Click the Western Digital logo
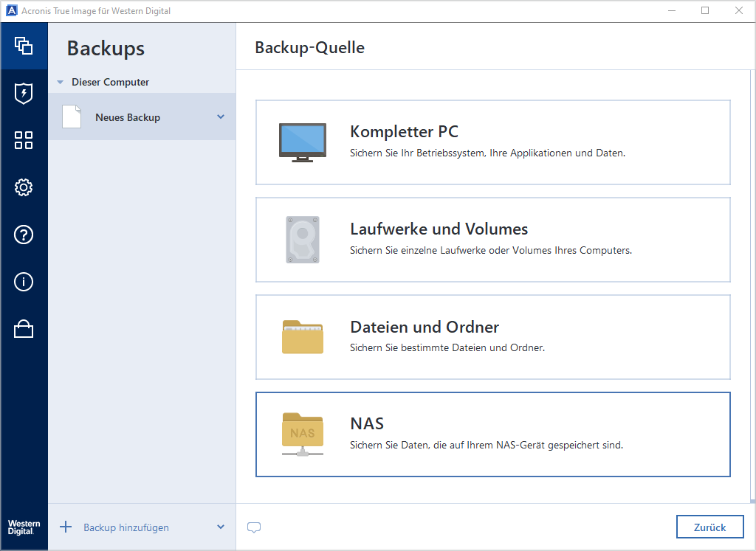This screenshot has width=756, height=551. click(24, 527)
